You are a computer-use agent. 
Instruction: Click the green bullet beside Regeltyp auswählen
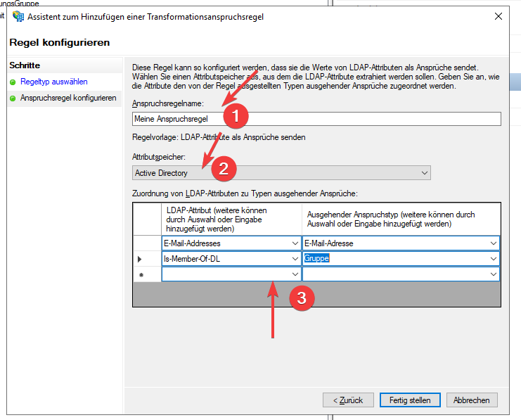[x=13, y=82]
